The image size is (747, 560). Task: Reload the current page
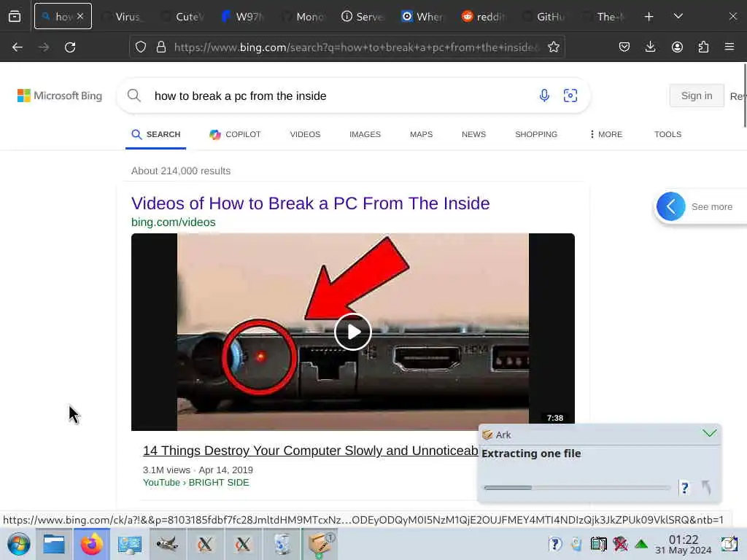tap(70, 47)
